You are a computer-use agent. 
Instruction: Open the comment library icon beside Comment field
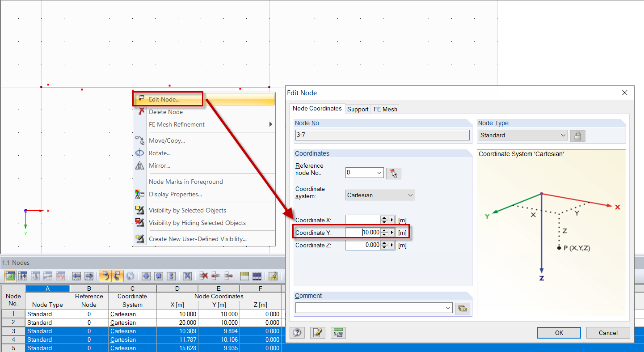pos(463,308)
